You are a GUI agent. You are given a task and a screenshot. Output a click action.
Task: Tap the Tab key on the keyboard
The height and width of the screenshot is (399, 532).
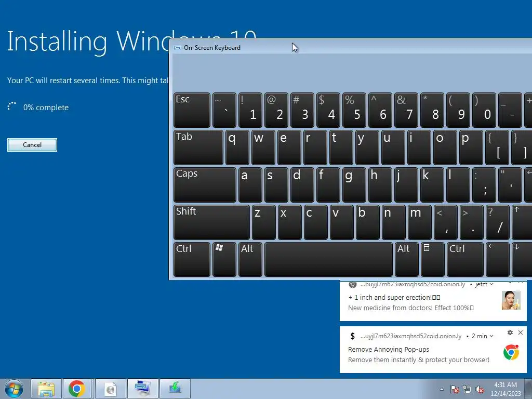click(198, 148)
